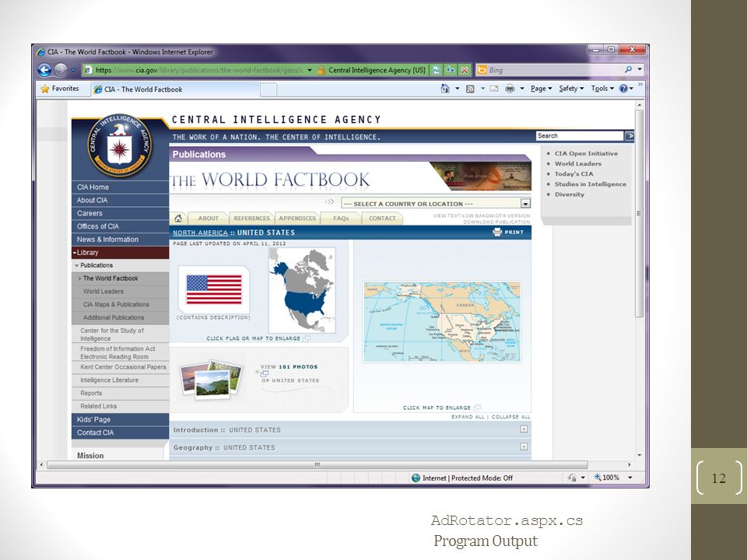Enlarge the United States flag image

214,289
